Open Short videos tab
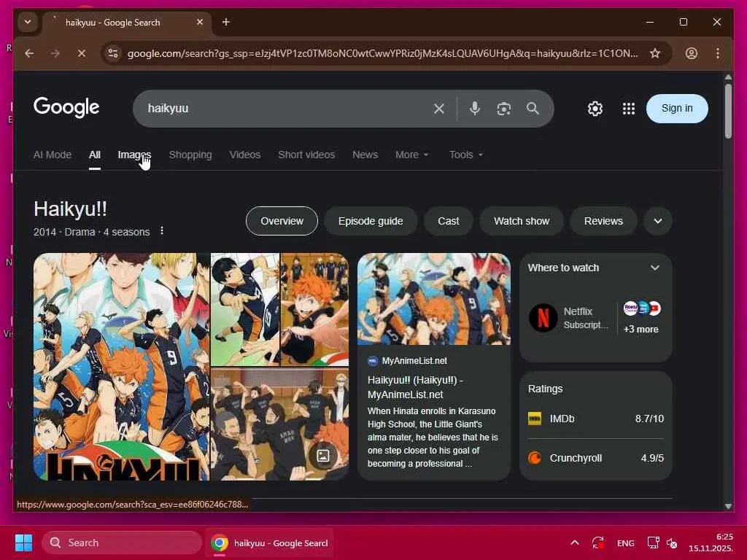 point(306,155)
